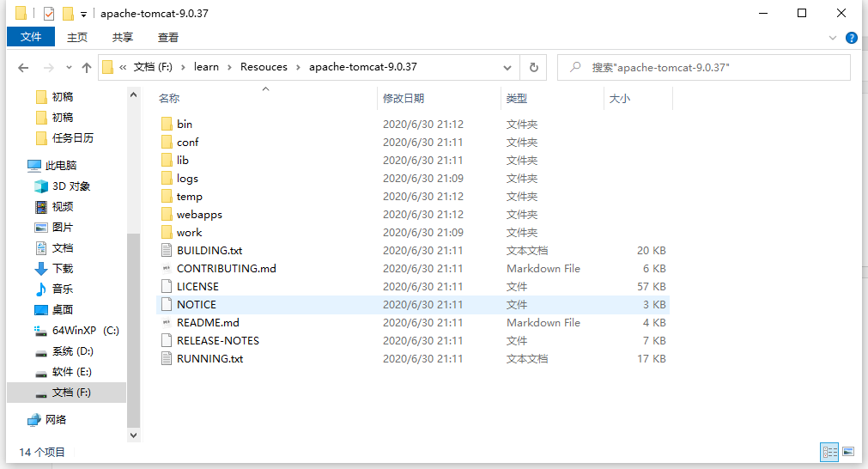Image resolution: width=868 pixels, height=469 pixels.
Task: Select the BUILDING.txt file icon
Action: (167, 250)
